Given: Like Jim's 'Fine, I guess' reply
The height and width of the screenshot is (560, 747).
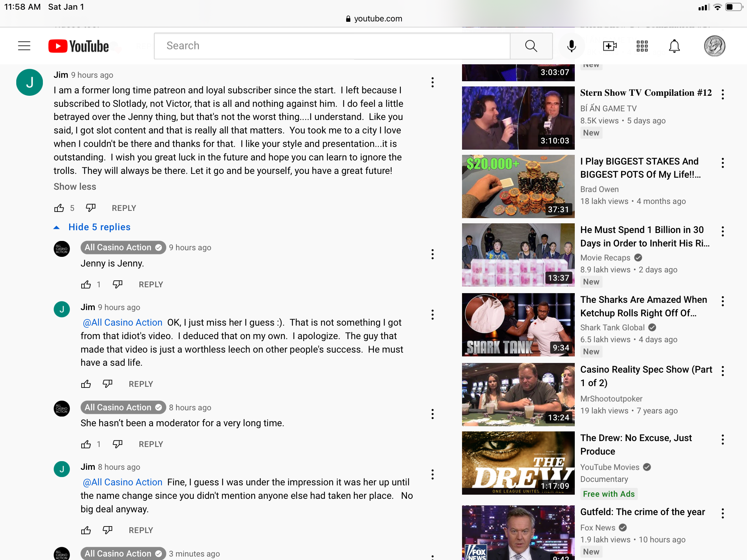Looking at the screenshot, I should [86, 530].
